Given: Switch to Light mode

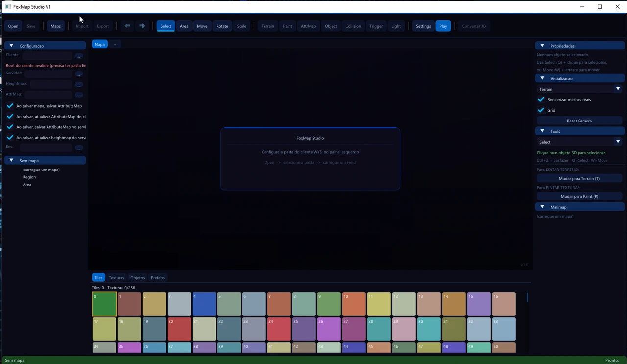Looking at the screenshot, I should (x=396, y=26).
